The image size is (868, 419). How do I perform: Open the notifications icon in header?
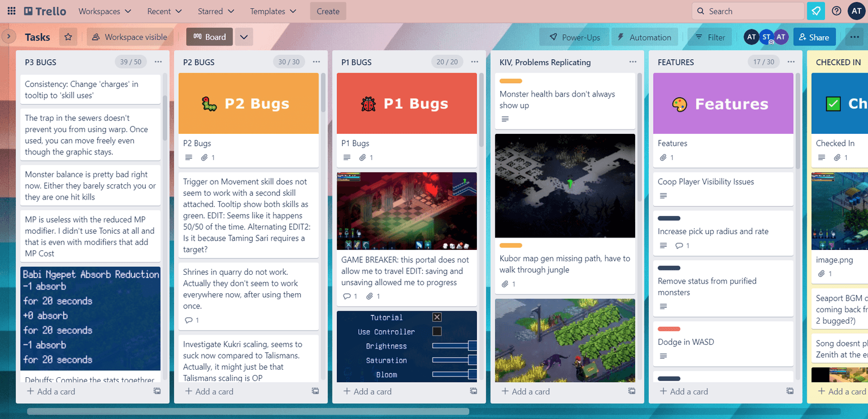pyautogui.click(x=816, y=11)
